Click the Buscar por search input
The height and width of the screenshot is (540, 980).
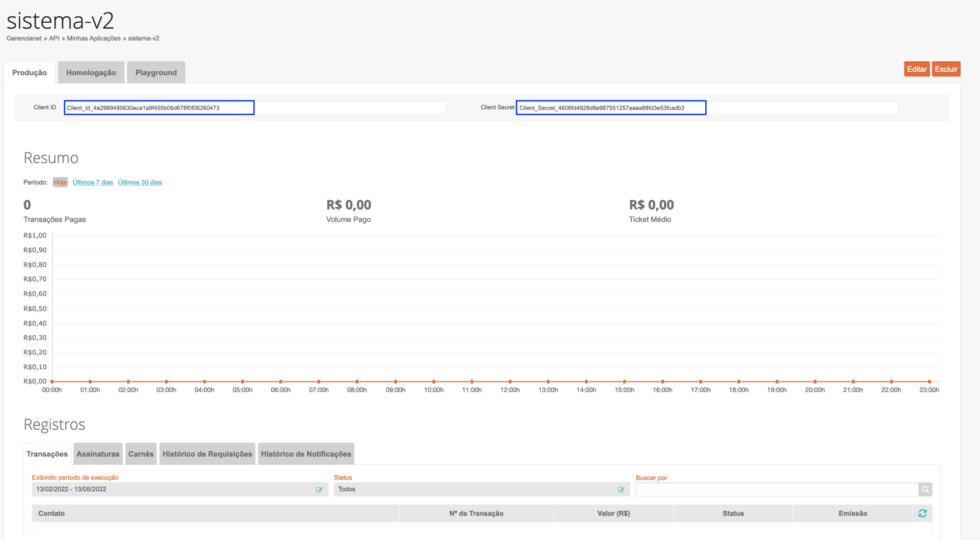[x=777, y=489]
